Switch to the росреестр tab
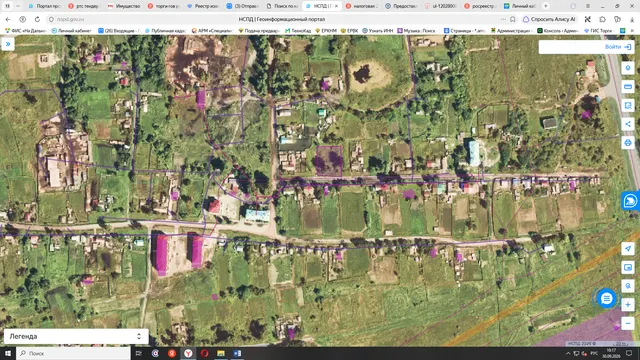The width and height of the screenshot is (640, 360). point(481,6)
